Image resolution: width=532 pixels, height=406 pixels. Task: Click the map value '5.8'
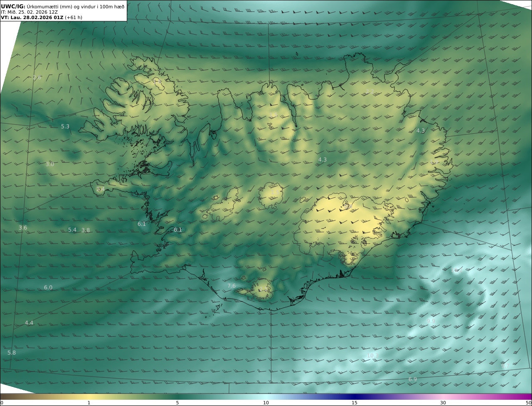(x=12, y=352)
